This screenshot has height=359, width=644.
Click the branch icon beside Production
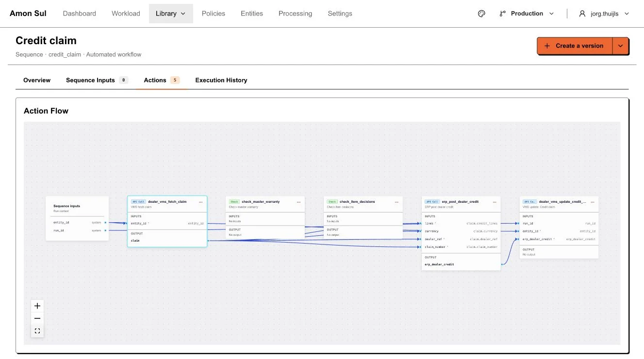(503, 14)
